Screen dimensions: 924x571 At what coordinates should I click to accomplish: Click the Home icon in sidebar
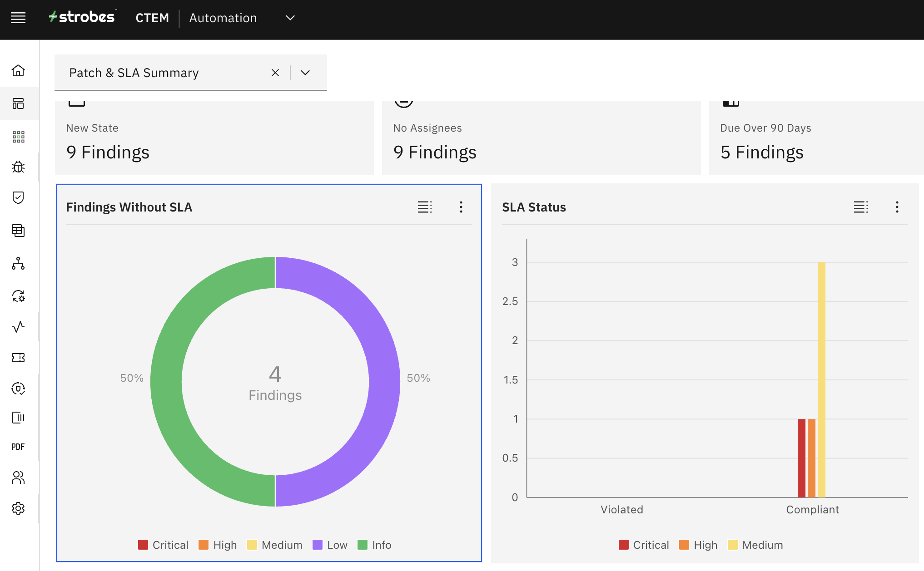[18, 71]
